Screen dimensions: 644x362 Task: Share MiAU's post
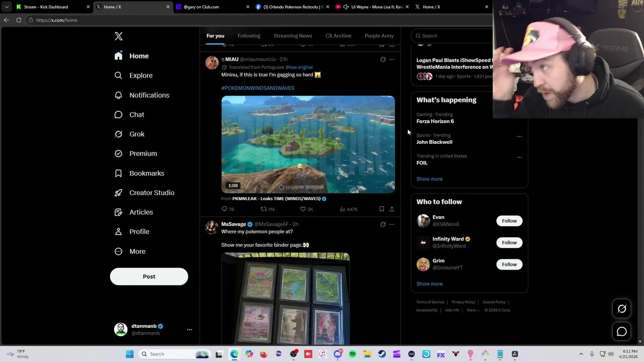click(392, 209)
